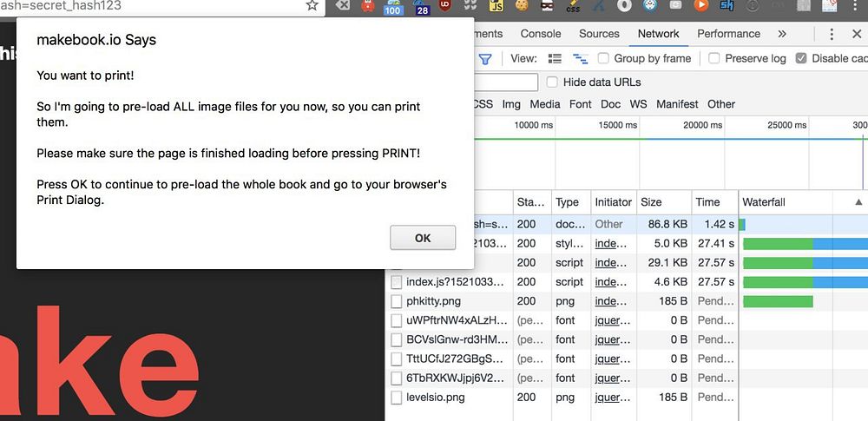Viewport: 868px width, 421px height.
Task: Sort requests by Size column
Action: point(664,202)
